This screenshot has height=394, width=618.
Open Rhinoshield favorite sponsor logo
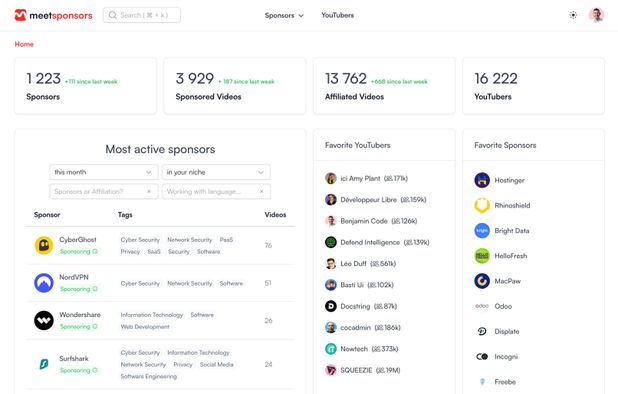(x=482, y=205)
